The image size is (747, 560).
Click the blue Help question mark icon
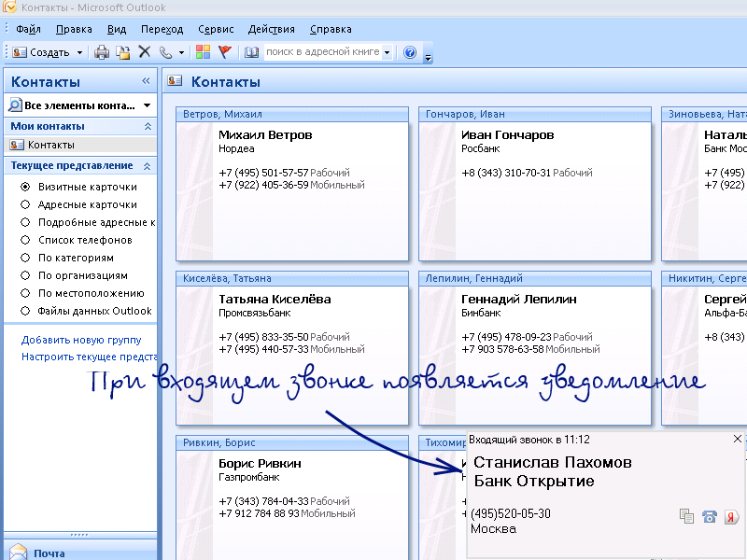pos(410,52)
